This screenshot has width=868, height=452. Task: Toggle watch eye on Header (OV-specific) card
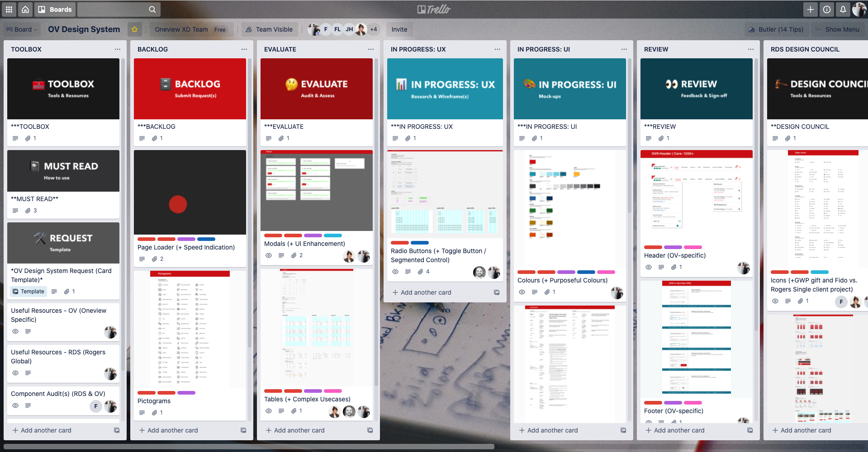coord(649,267)
